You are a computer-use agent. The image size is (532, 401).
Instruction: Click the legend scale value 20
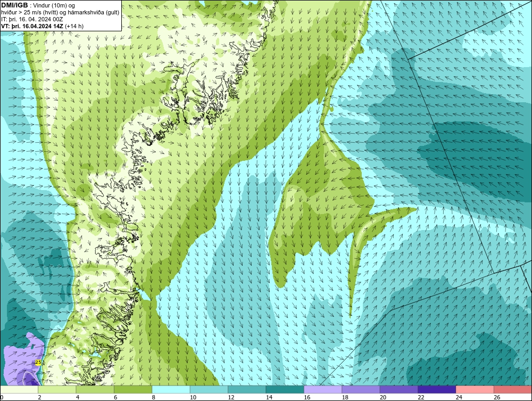point(383,397)
